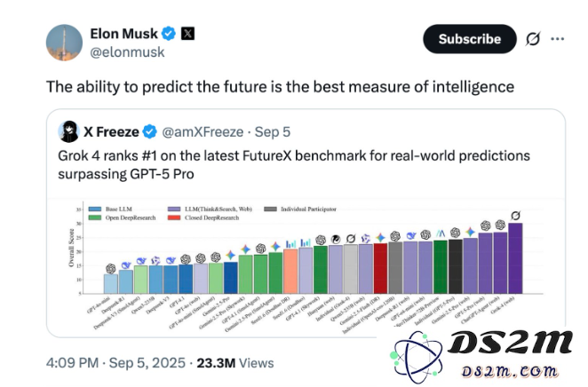Open the Grok icon beside Subscribe
This screenshot has width=588, height=387.
click(534, 39)
